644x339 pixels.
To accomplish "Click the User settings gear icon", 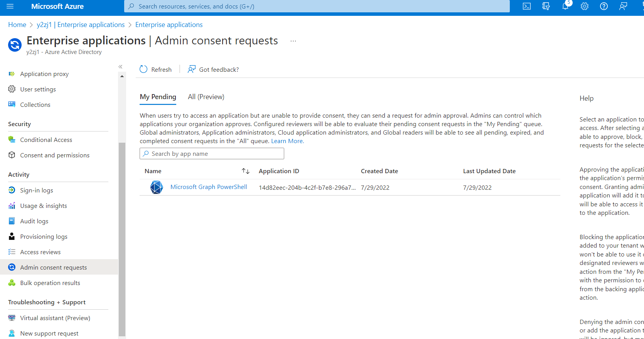I will 12,89.
